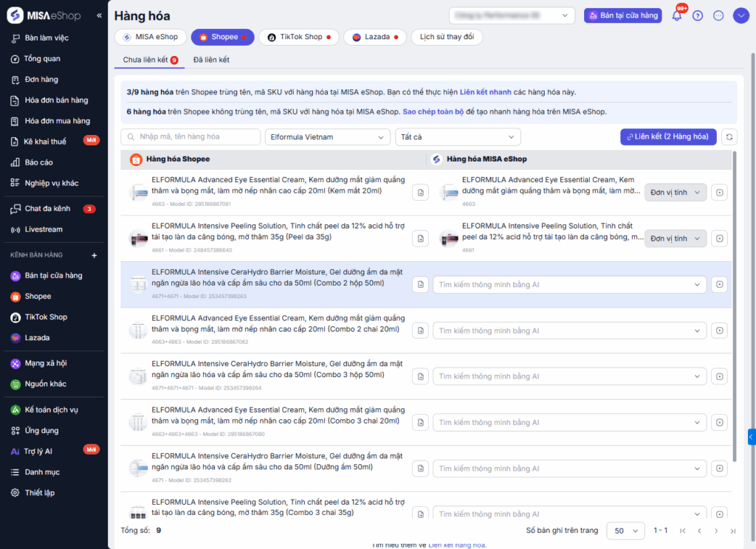Select the Đã liên kết tab
Screen dimensions: 756x549
[211, 60]
